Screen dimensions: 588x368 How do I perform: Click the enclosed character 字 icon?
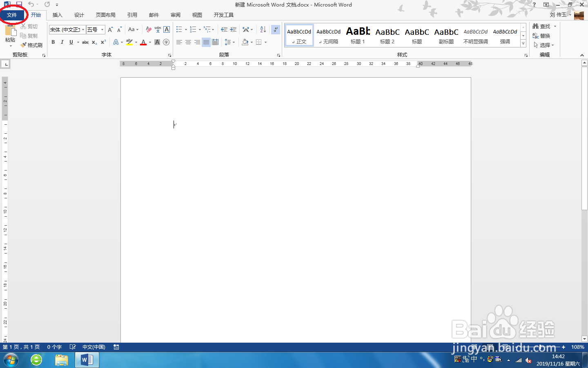tap(166, 42)
